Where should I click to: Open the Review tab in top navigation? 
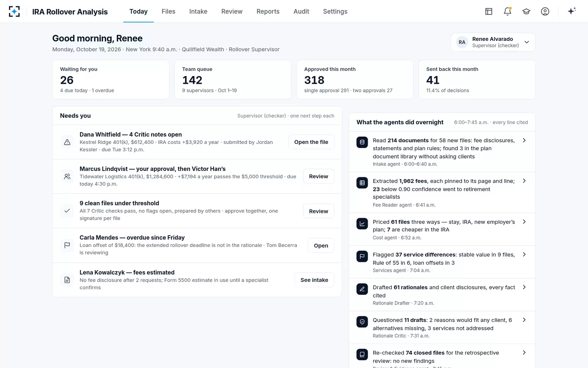click(232, 11)
